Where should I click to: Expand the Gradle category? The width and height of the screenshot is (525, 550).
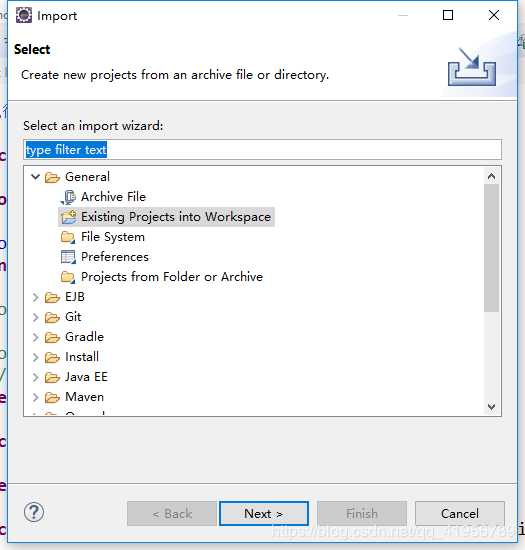click(x=35, y=337)
